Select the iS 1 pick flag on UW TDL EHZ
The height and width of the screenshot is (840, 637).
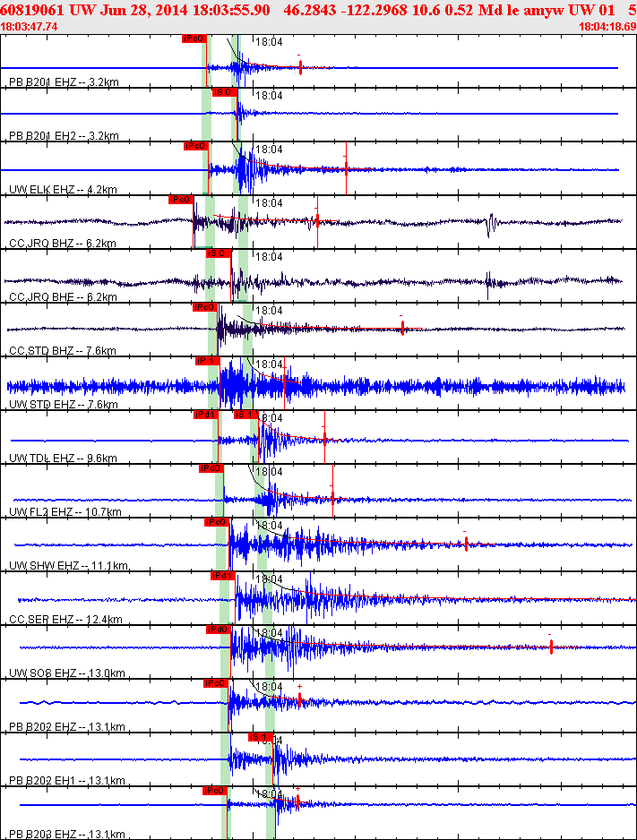(x=245, y=415)
